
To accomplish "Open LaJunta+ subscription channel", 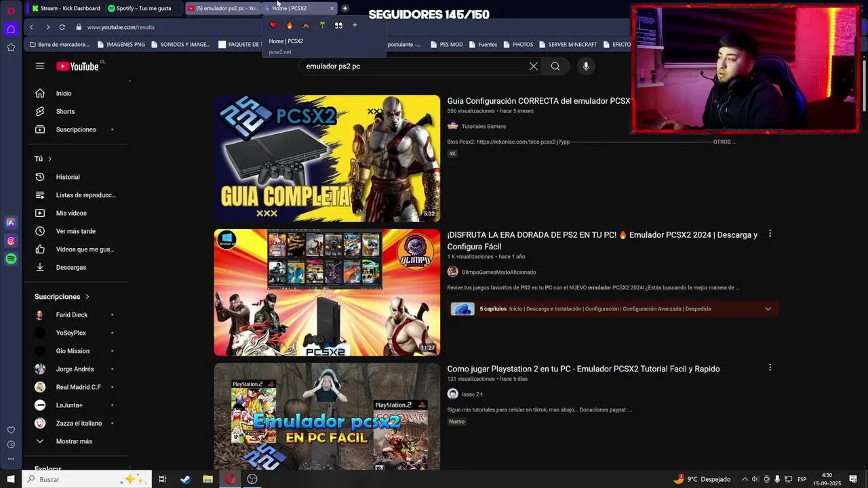I will 76,405.
